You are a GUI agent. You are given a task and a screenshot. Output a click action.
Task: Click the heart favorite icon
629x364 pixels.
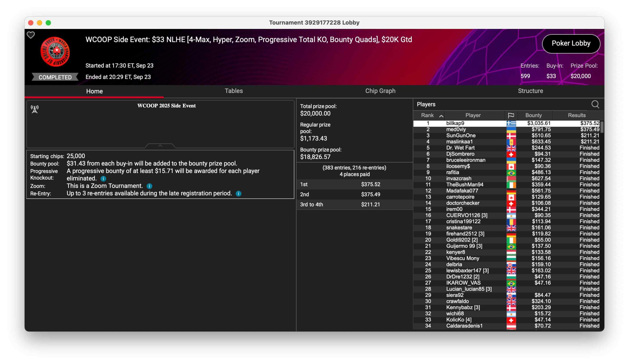(31, 35)
